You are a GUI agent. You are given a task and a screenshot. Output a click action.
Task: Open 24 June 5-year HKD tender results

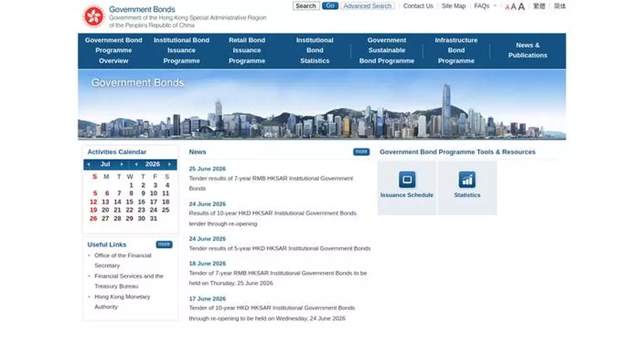pyautogui.click(x=280, y=248)
